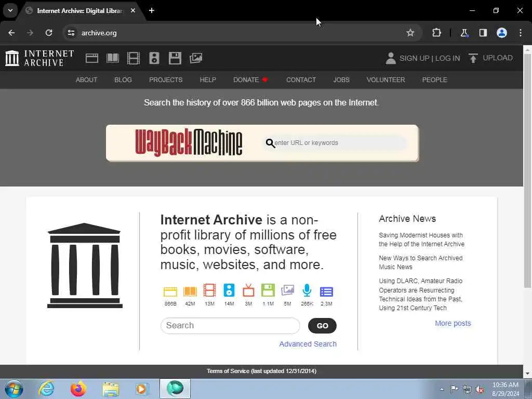Open the Images icon in navbar

196,58
